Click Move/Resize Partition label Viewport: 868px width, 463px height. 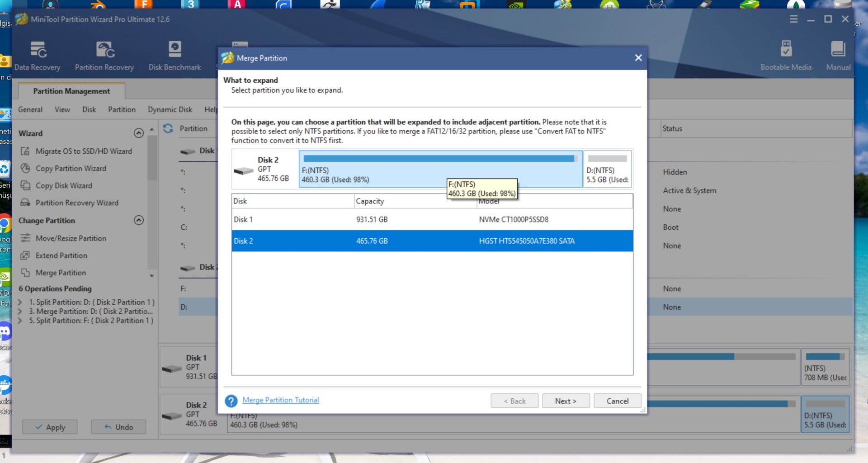71,238
